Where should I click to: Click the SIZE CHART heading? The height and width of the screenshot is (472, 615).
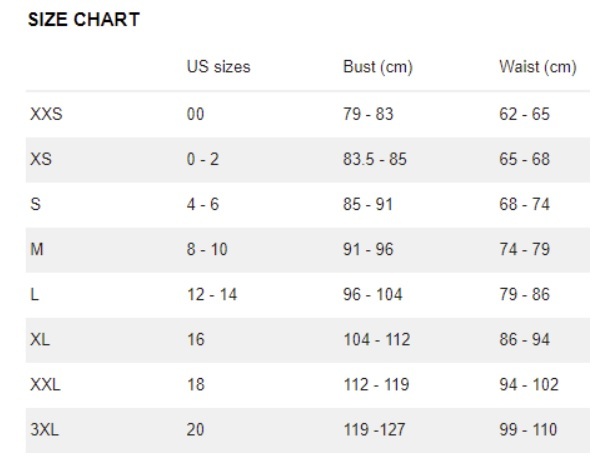tap(84, 20)
